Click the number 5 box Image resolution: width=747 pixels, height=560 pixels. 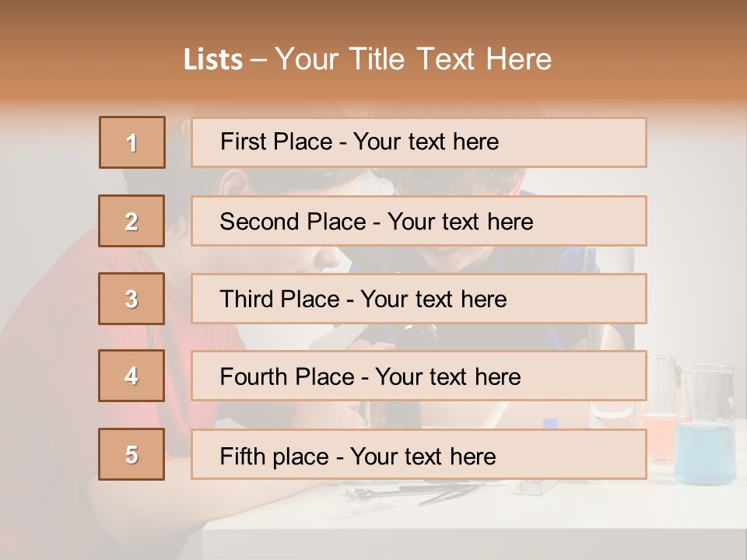[x=132, y=454]
